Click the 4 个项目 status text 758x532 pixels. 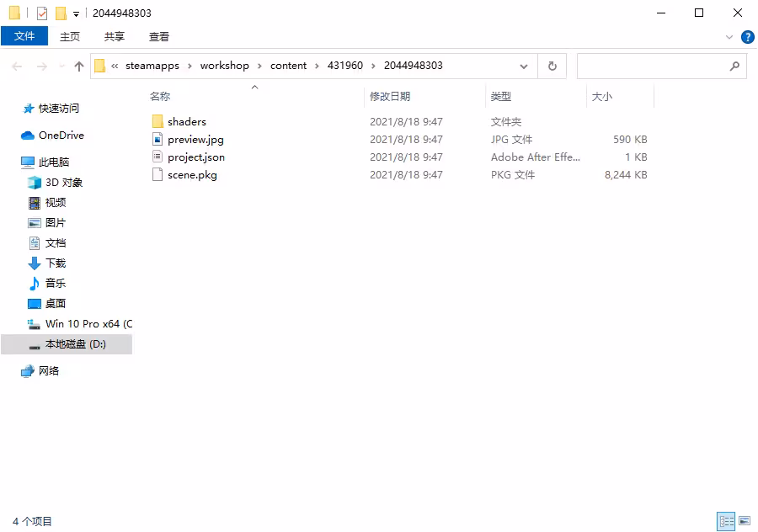32,521
